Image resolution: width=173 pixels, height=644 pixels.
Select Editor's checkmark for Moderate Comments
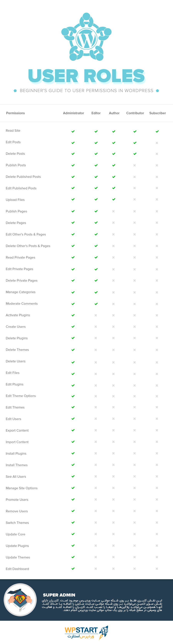coord(96,304)
